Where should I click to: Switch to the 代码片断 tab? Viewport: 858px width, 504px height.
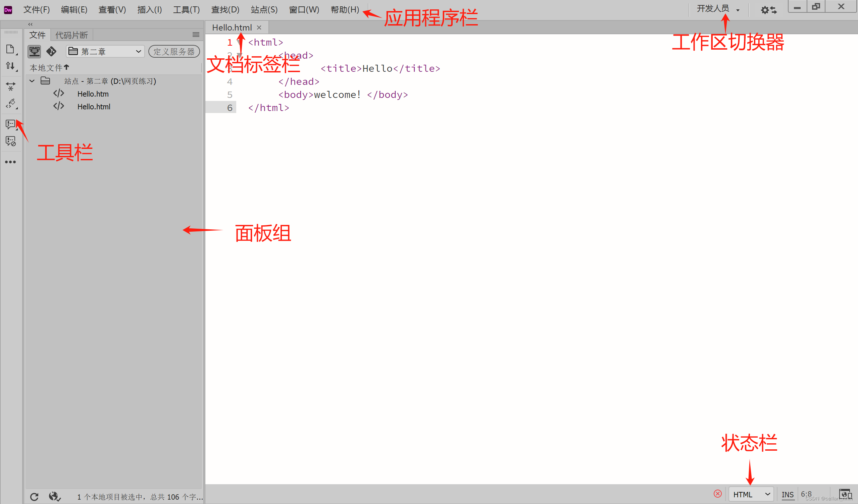point(71,35)
